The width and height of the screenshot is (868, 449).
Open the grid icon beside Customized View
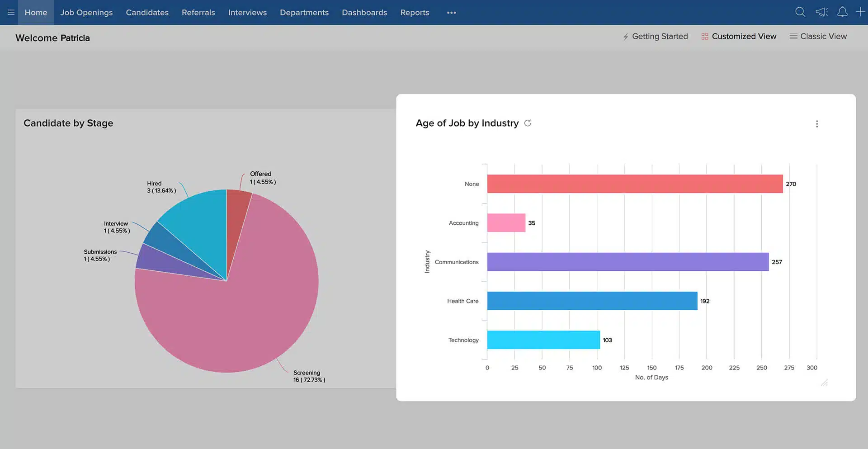(704, 36)
